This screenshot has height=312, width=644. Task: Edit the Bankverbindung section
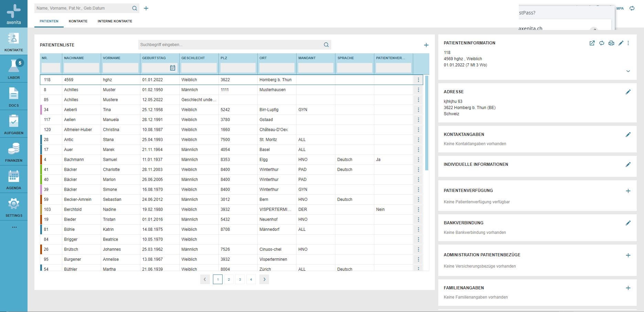tap(628, 223)
